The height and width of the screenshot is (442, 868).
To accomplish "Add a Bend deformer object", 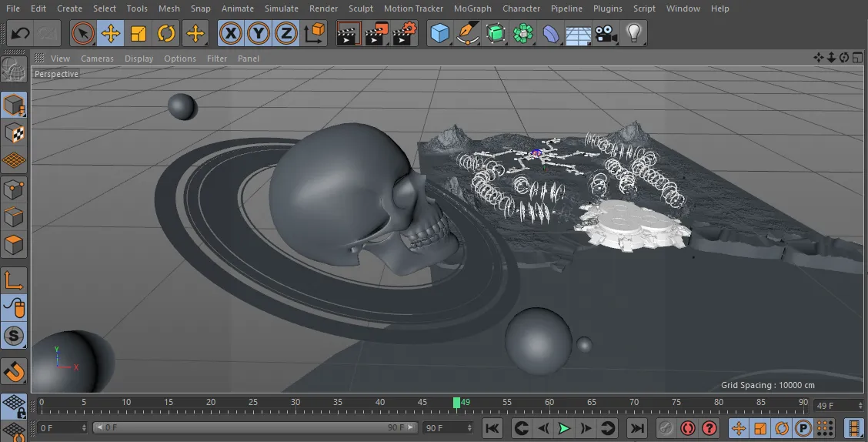I will [x=551, y=34].
